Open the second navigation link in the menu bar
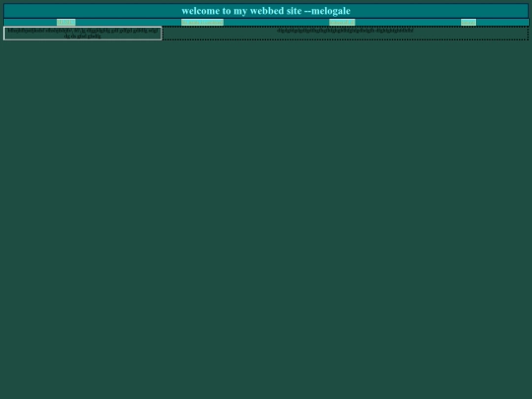 pyautogui.click(x=202, y=23)
